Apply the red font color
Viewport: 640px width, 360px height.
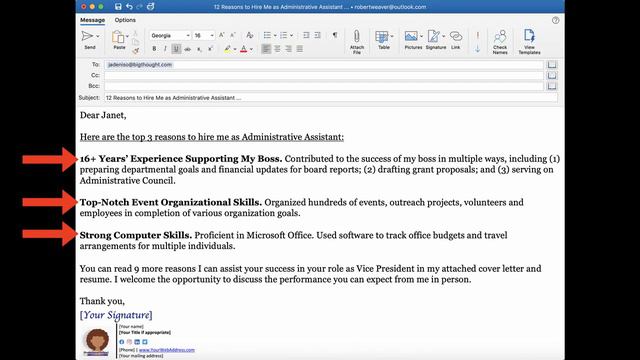coord(244,49)
